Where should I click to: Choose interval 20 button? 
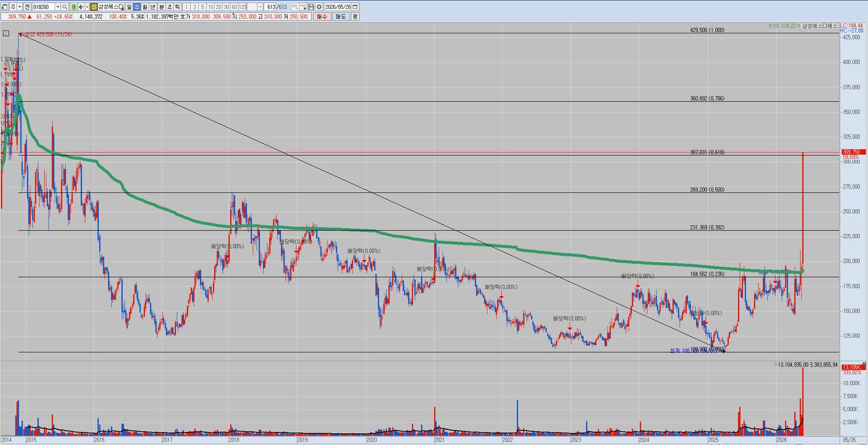pos(219,7)
